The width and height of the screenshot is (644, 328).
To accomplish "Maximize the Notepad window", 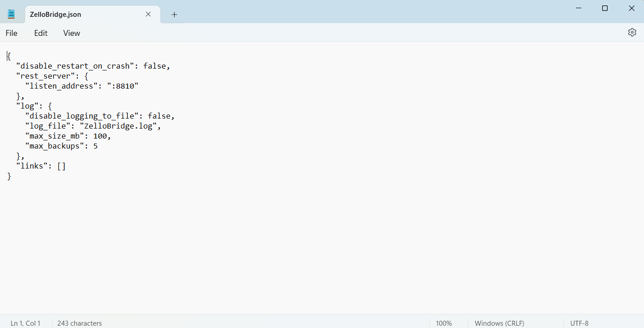I will [x=605, y=8].
